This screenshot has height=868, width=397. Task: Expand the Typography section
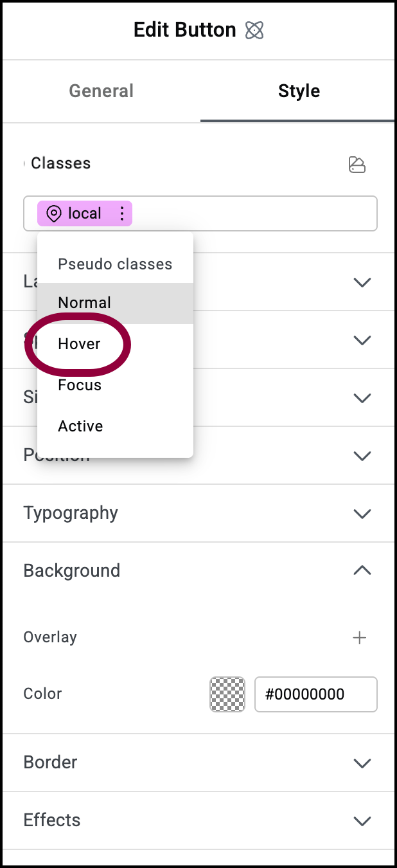(362, 513)
